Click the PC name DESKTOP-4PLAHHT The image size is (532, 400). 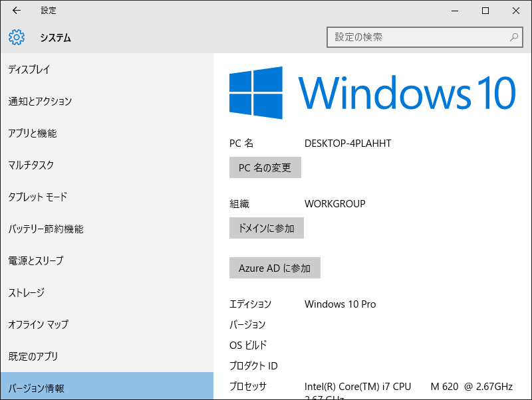pos(348,144)
